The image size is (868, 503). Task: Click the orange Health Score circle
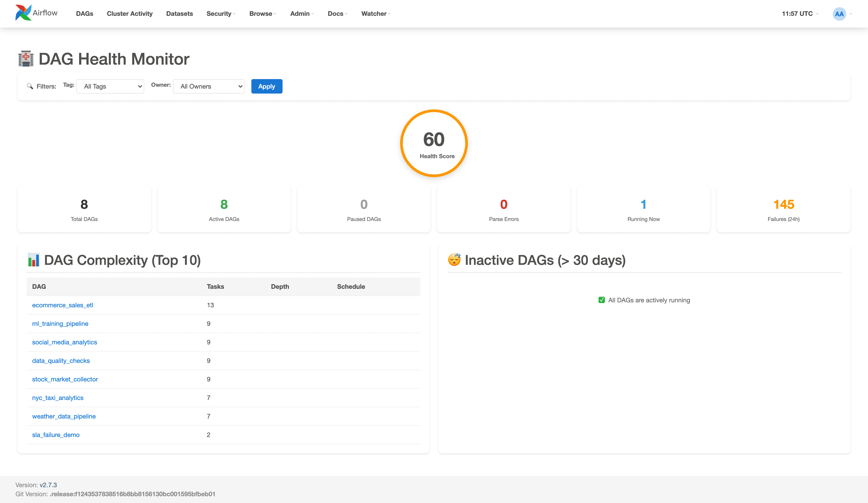(x=434, y=143)
